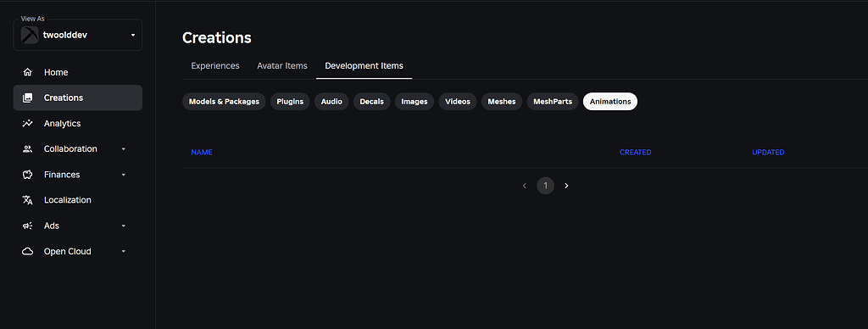Switch to the Experiences tab
This screenshot has width=868, height=329.
click(x=215, y=66)
